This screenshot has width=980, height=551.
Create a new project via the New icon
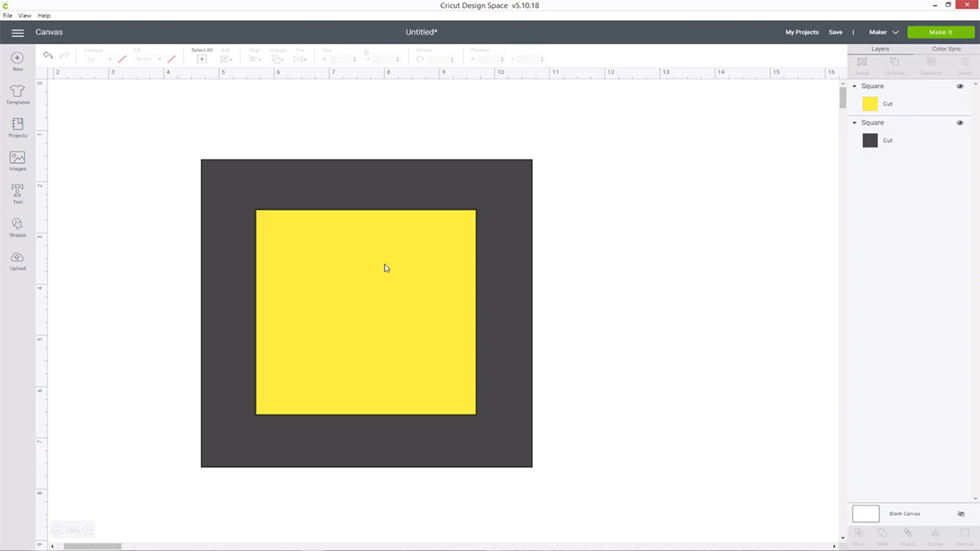[x=17, y=60]
